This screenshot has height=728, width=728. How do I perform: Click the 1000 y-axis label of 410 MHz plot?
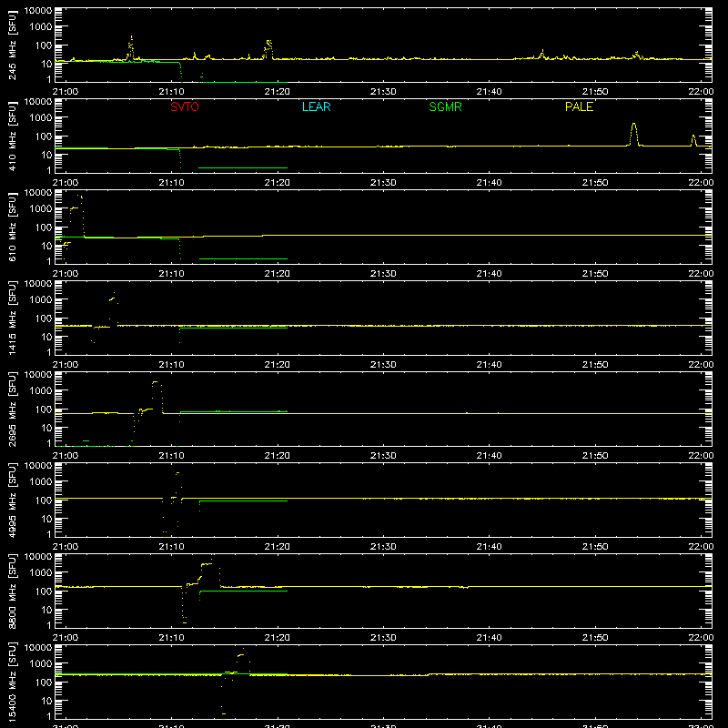click(41, 117)
